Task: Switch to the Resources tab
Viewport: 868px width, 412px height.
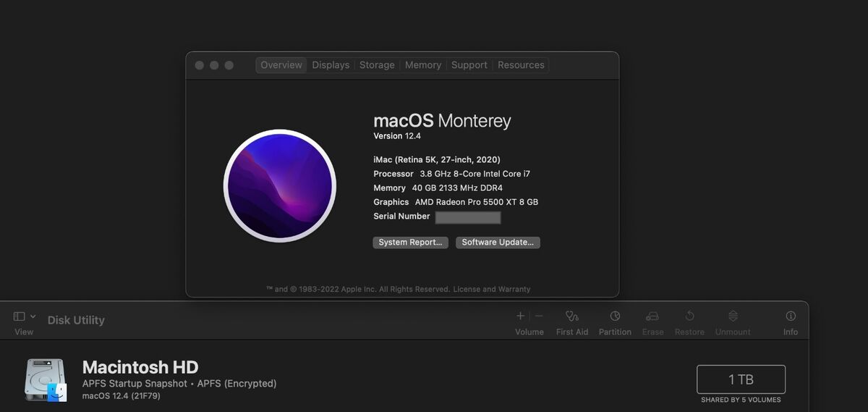Action: (x=521, y=65)
